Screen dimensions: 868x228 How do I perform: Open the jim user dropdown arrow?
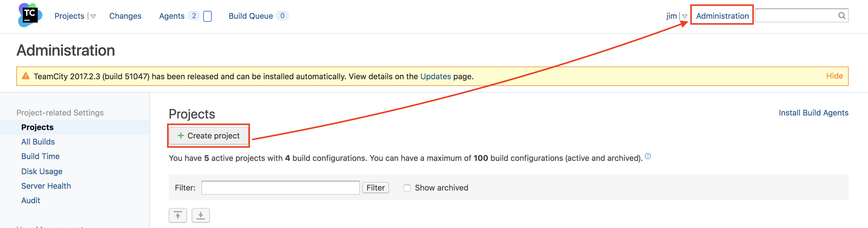point(684,17)
